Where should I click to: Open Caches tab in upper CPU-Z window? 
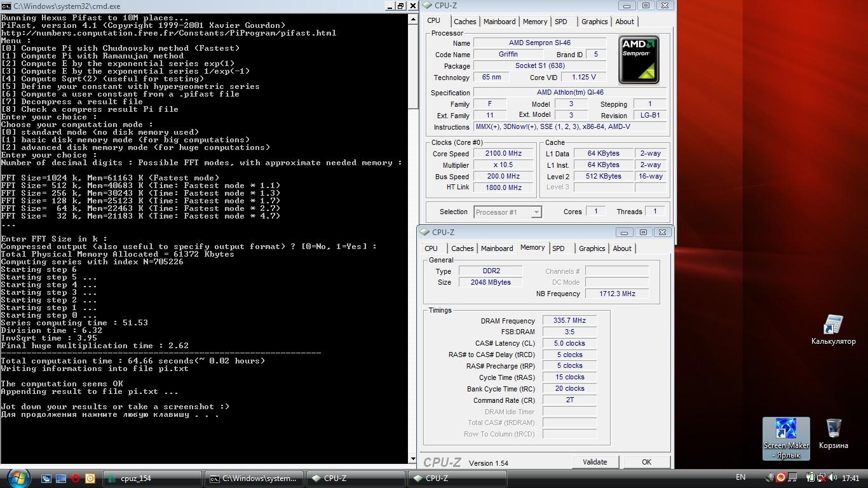[x=465, y=22]
